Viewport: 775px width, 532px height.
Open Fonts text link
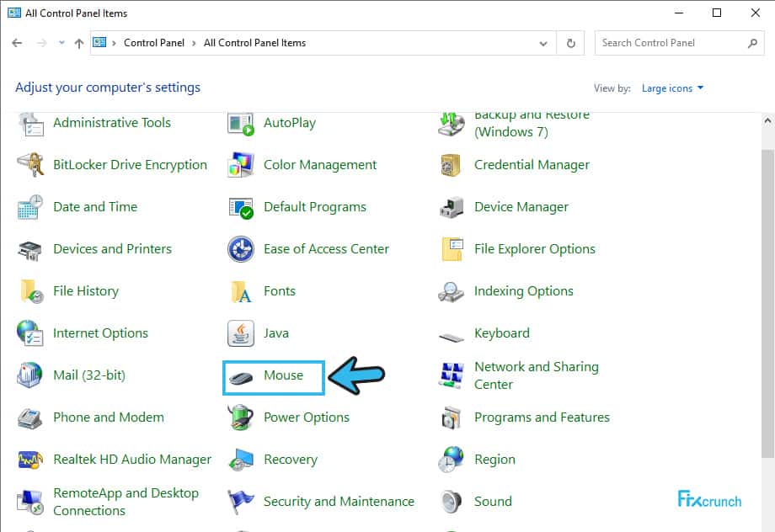click(280, 291)
